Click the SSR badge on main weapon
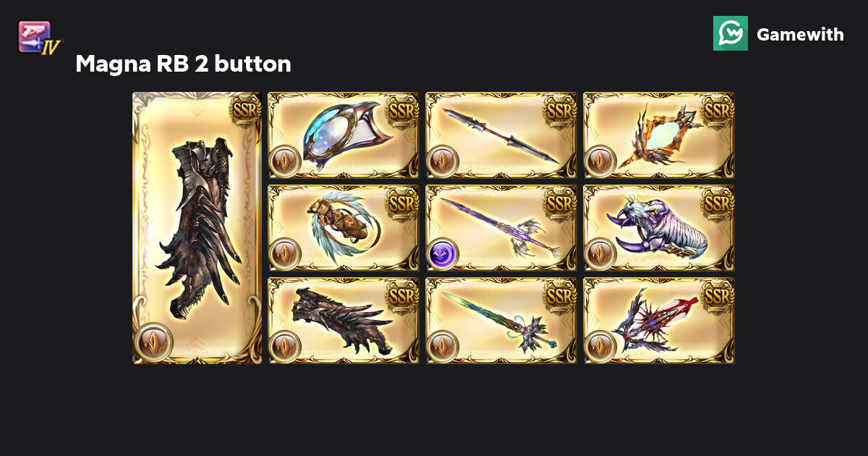Image resolution: width=868 pixels, height=456 pixels. point(245,109)
